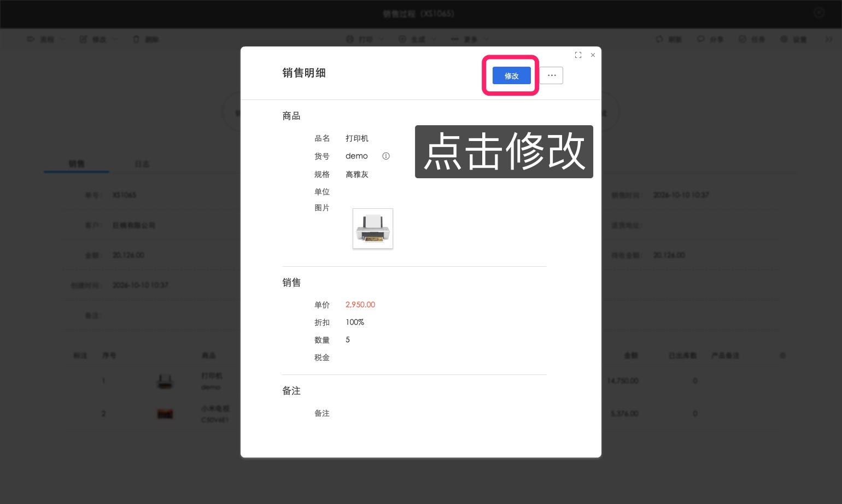Close the 销售过程 window with the circle X
842x504 pixels.
coord(819,13)
